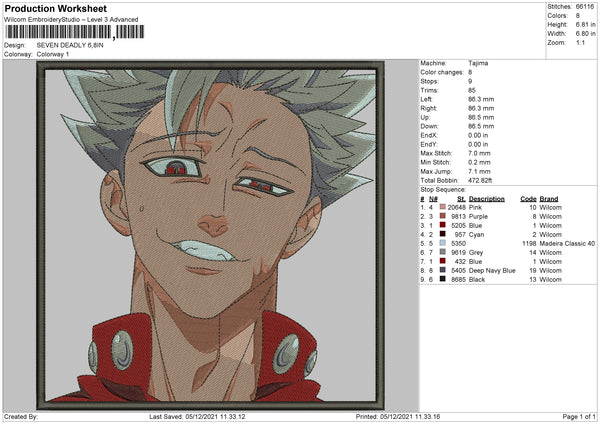
Task: Click the 'Code' column header
Action: click(528, 199)
